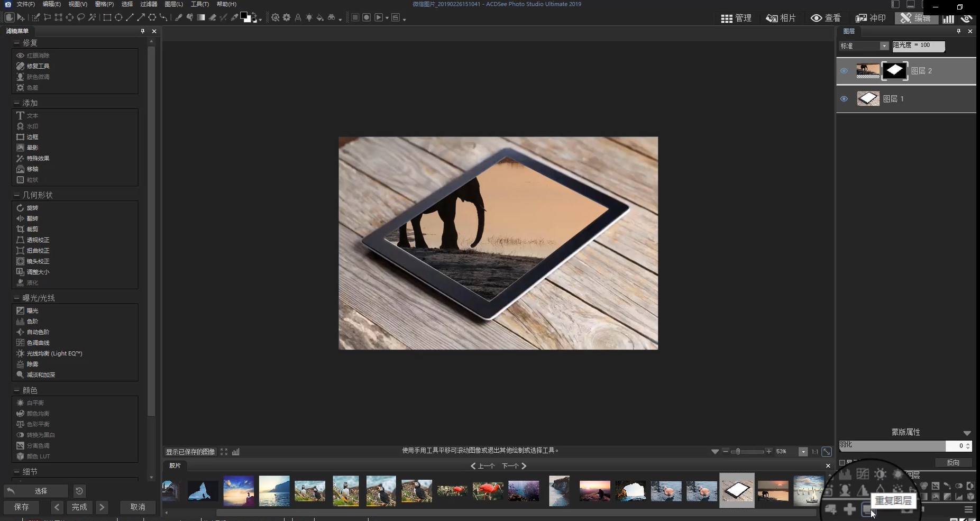
Task: Open the color swatch options dropdown arrow
Action: (x=260, y=20)
